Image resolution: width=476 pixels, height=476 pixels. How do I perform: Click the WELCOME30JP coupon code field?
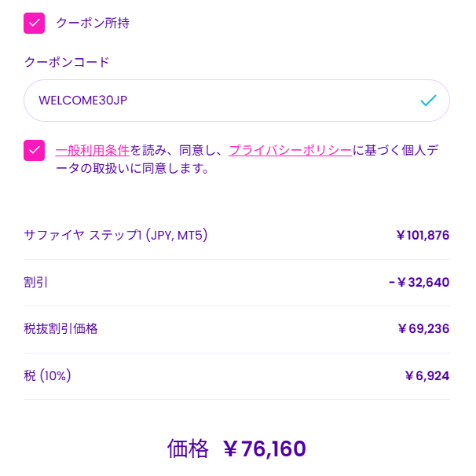(x=220, y=101)
